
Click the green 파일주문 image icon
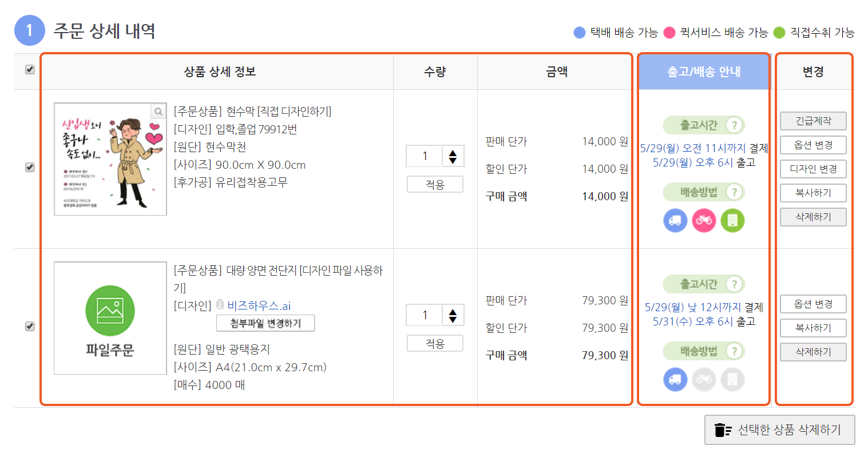110,311
